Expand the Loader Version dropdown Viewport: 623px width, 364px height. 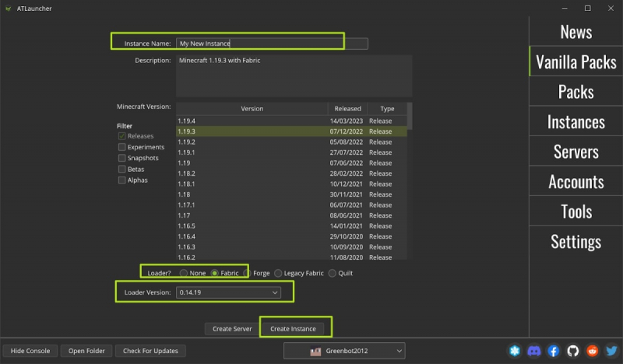pyautogui.click(x=275, y=292)
